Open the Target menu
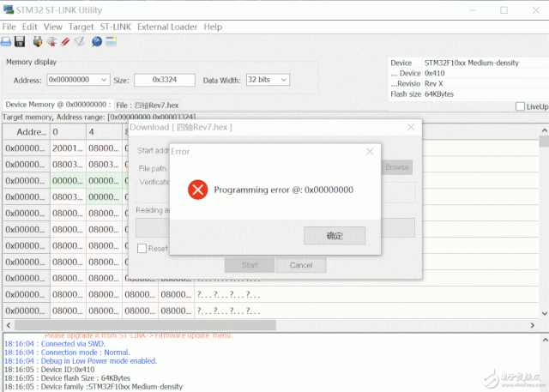Viewport: 549px width, 392px height. pos(81,27)
